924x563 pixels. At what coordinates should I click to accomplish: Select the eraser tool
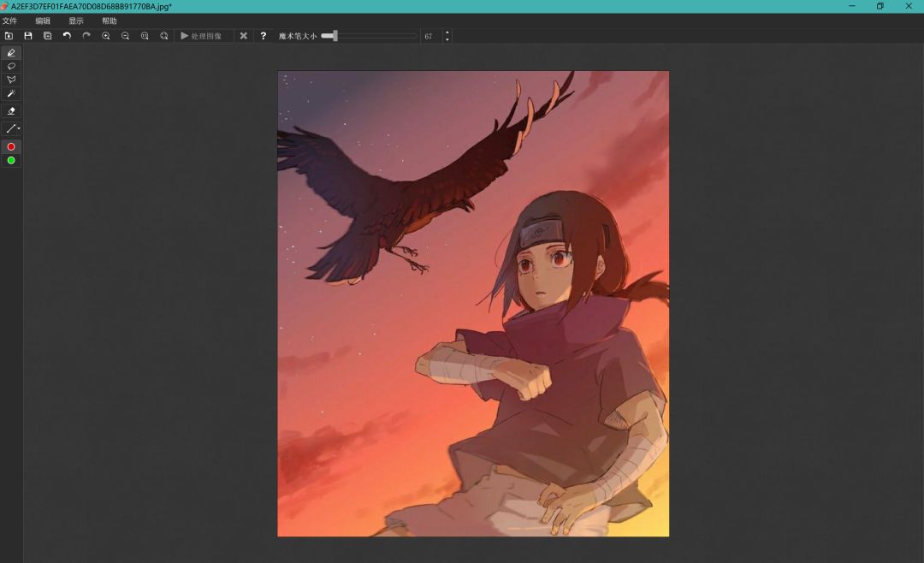(11, 111)
